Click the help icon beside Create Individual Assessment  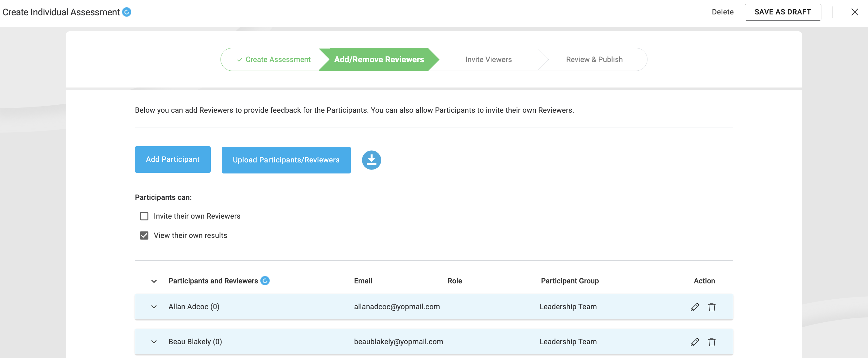(127, 12)
